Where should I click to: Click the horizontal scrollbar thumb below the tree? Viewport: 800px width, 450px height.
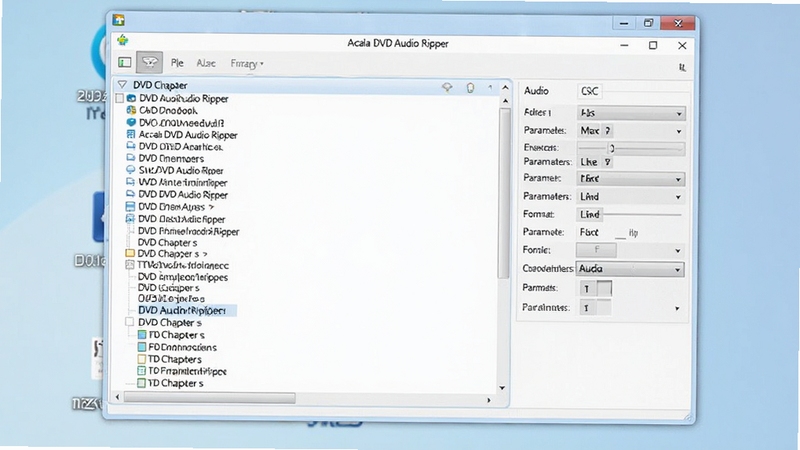click(x=210, y=398)
